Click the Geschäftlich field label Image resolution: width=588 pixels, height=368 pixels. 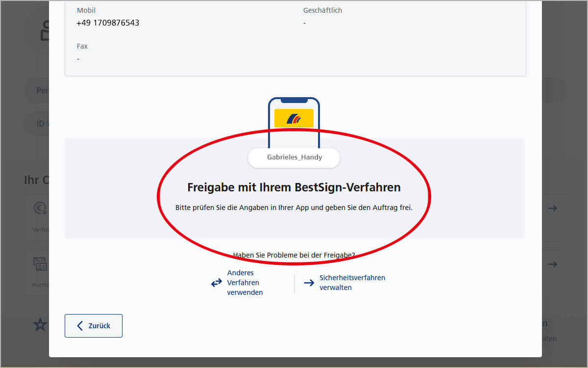pos(322,10)
